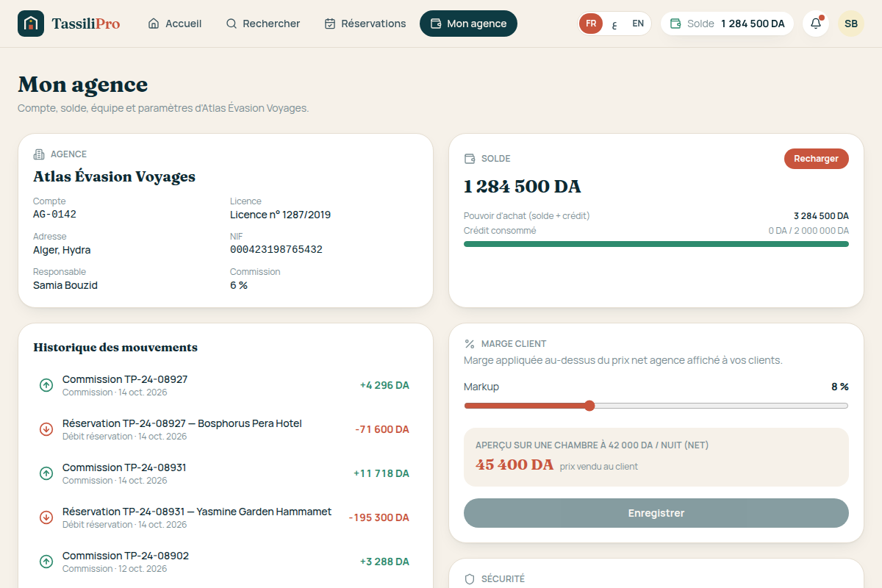The image size is (882, 588).
Task: Click the amount -195 300 DA
Action: pos(379,517)
